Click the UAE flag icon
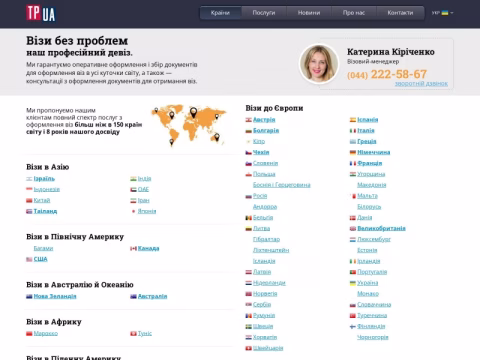 133,190
